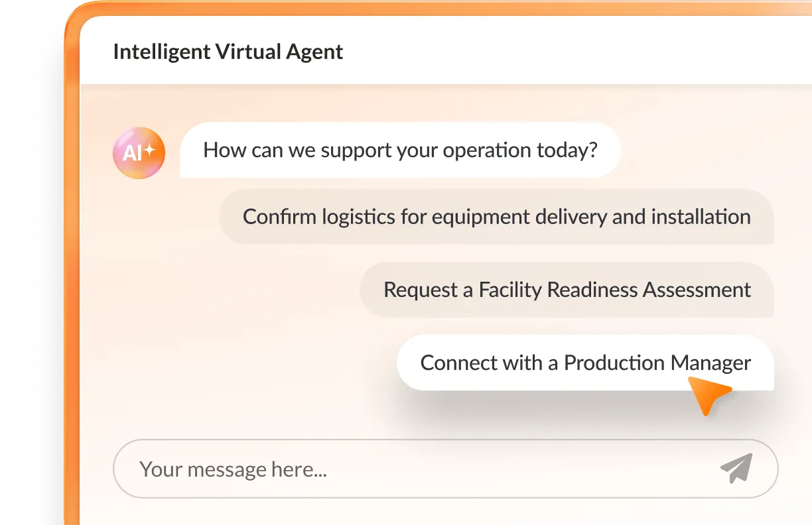Choose Request a Facility Readiness Assessment

click(567, 290)
